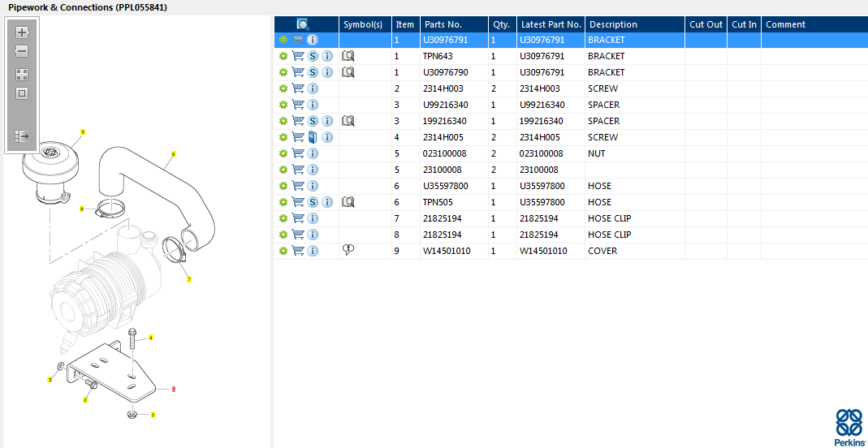Select callout 9 on the diagram cover
Screen dimensions: 868x448
pos(83,131)
